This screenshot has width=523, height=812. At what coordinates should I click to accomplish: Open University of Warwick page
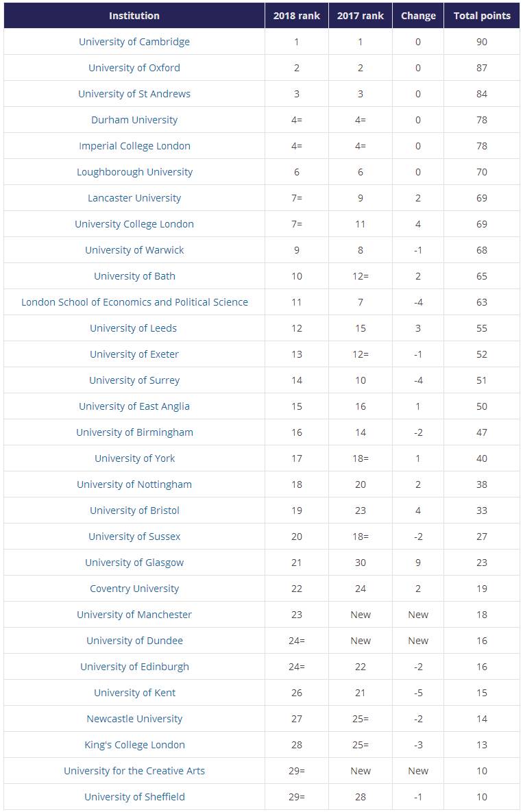tap(134, 250)
